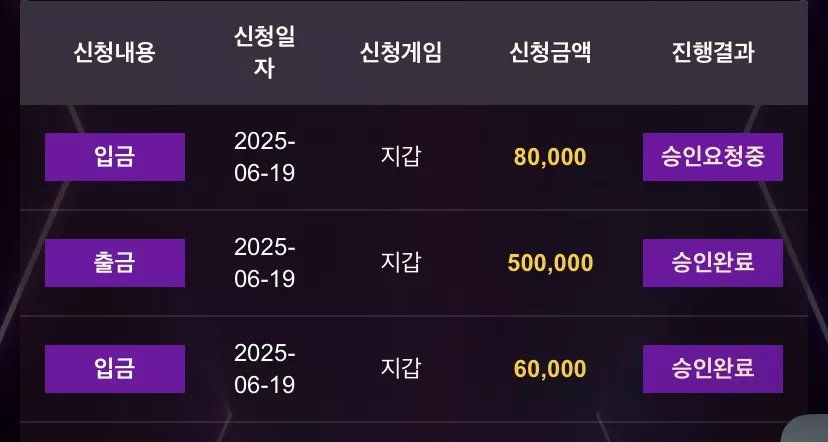Click the 입금 button in the 60,000 row
The width and height of the screenshot is (828, 442).
[115, 369]
